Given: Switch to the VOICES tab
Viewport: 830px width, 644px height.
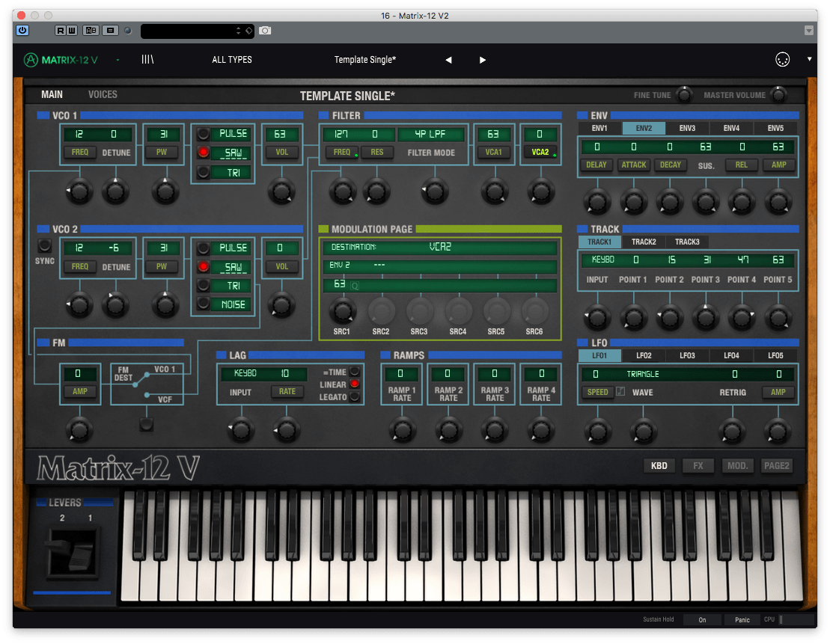Looking at the screenshot, I should tap(103, 95).
